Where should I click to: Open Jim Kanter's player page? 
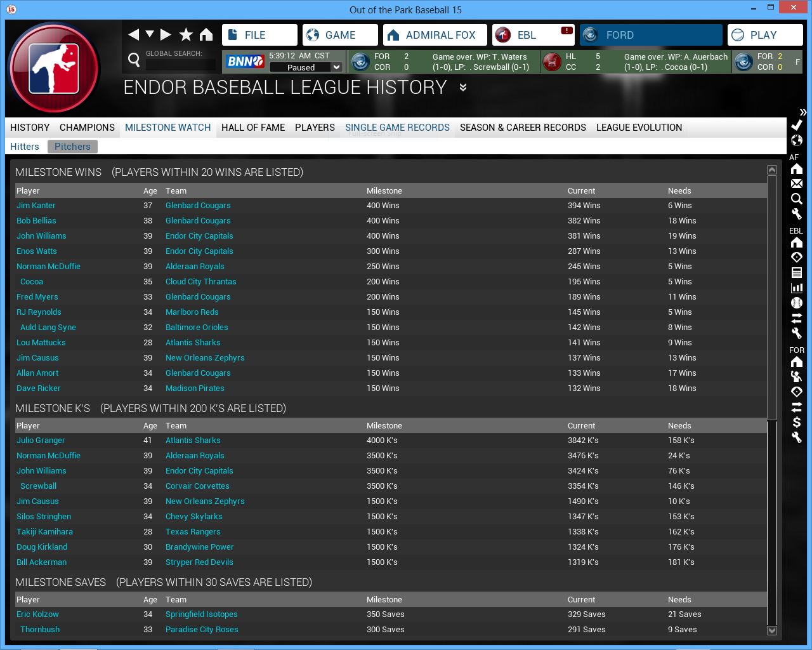36,206
